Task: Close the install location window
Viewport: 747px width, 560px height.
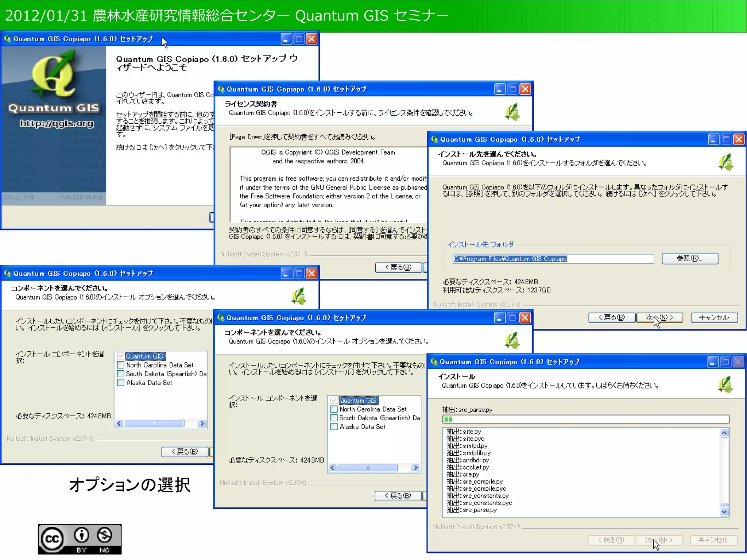Action: coord(739,139)
